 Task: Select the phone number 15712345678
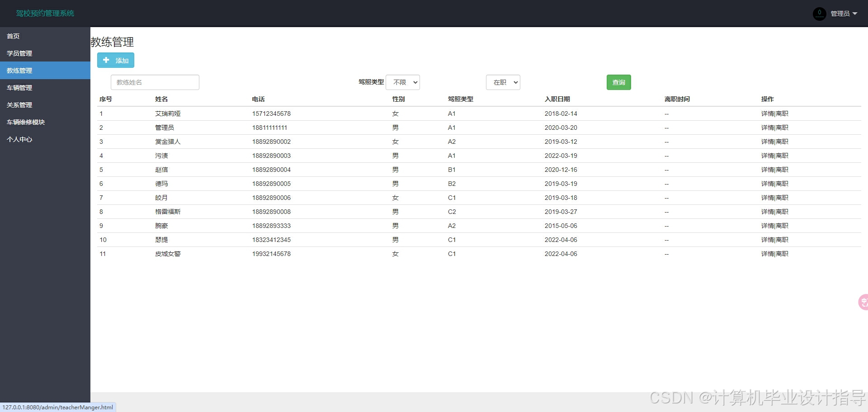tap(271, 114)
